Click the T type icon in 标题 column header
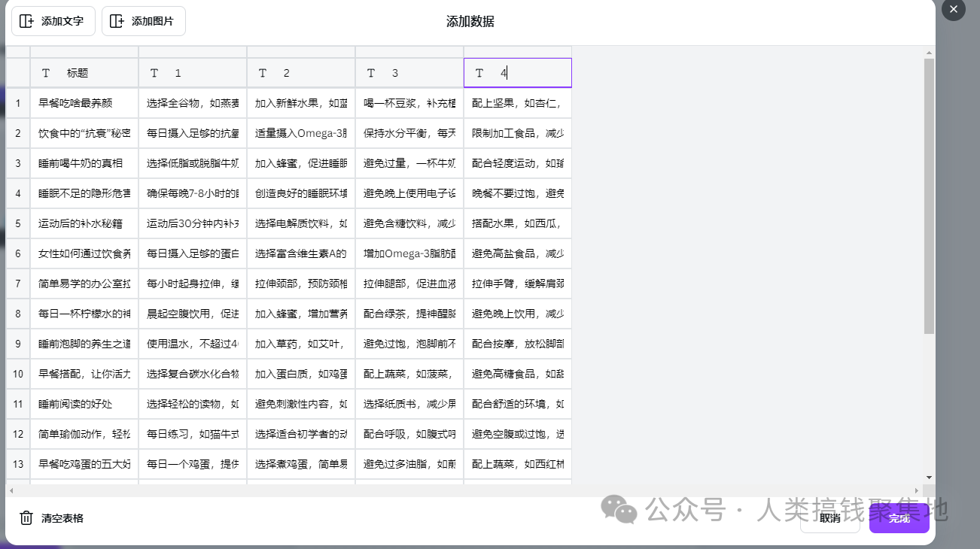Image resolution: width=980 pixels, height=549 pixels. [45, 72]
